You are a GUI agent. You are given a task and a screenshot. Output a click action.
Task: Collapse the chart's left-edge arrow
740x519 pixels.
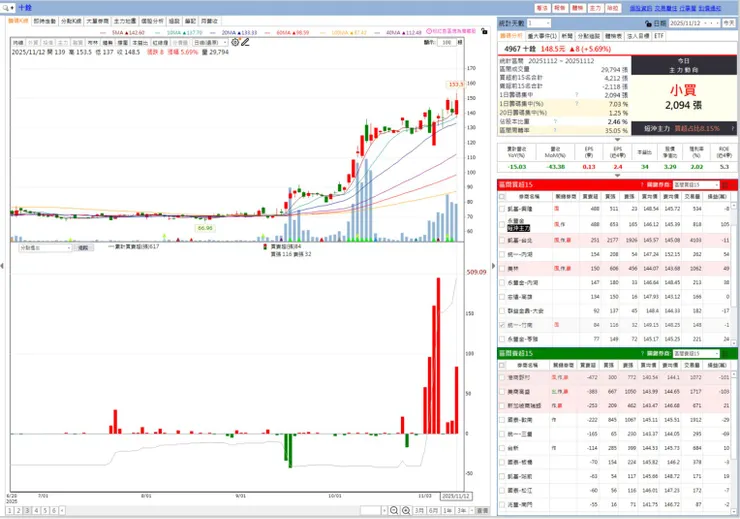click(2, 266)
